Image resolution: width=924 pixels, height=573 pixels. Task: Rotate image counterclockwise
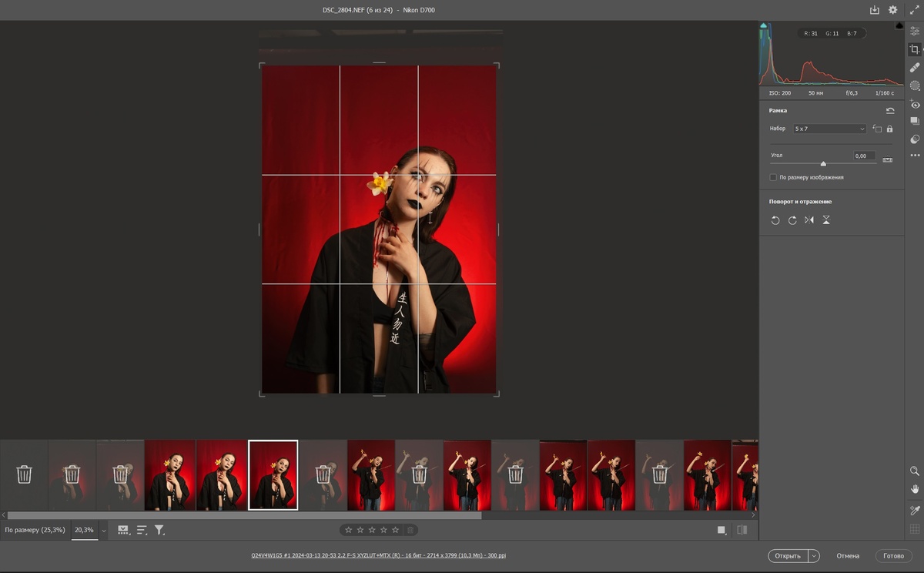tap(775, 220)
